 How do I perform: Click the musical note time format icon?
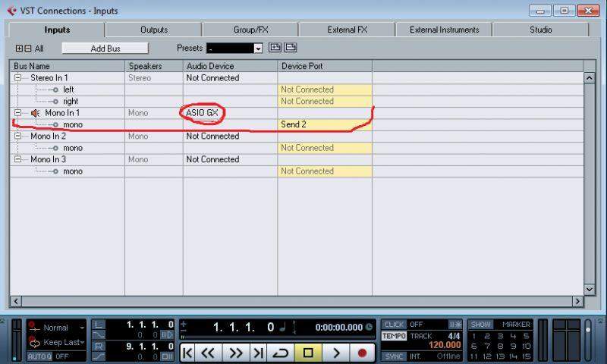coord(283,328)
